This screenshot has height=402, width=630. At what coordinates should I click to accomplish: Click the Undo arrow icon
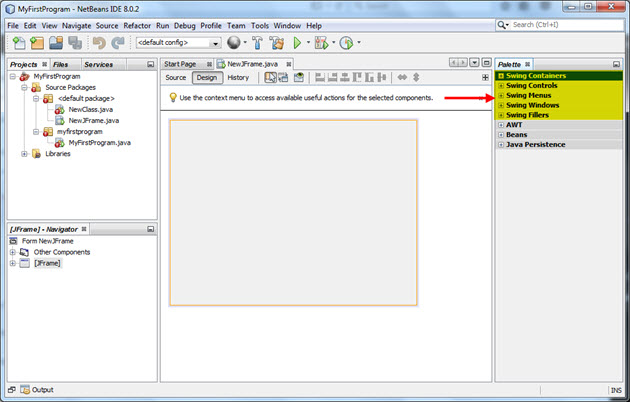(99, 43)
